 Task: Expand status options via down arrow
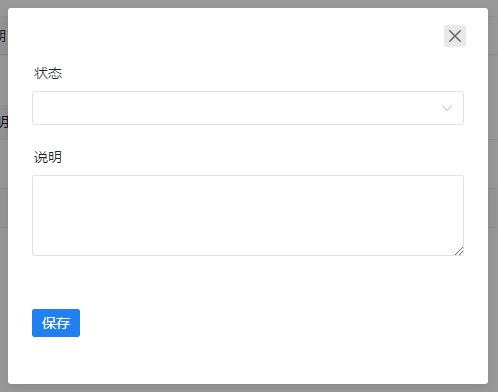tap(447, 108)
